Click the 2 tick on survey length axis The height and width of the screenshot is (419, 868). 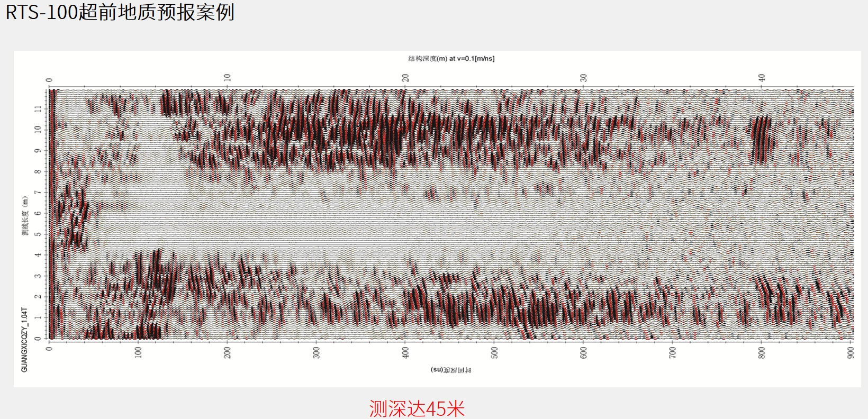[x=38, y=296]
